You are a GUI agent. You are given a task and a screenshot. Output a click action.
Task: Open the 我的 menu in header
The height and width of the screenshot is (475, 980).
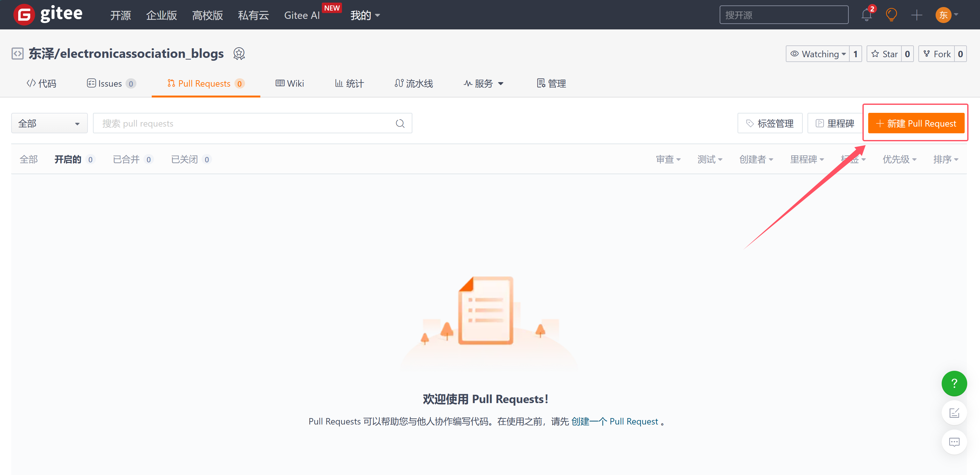(x=365, y=15)
